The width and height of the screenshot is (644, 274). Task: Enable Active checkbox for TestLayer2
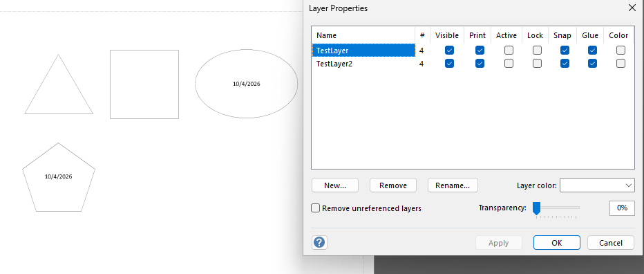click(x=509, y=64)
